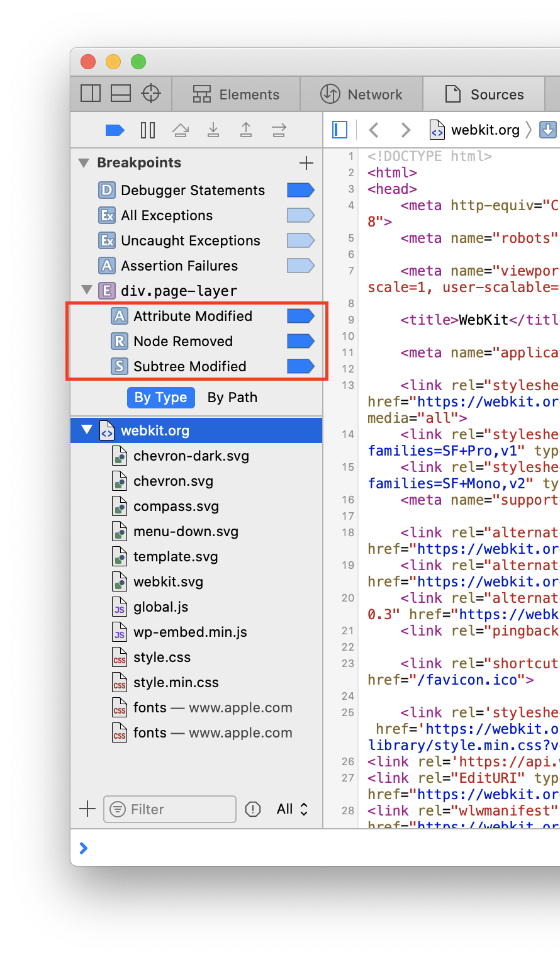Image resolution: width=560 pixels, height=959 pixels.
Task: Switch to the Network tab
Action: pos(362,94)
